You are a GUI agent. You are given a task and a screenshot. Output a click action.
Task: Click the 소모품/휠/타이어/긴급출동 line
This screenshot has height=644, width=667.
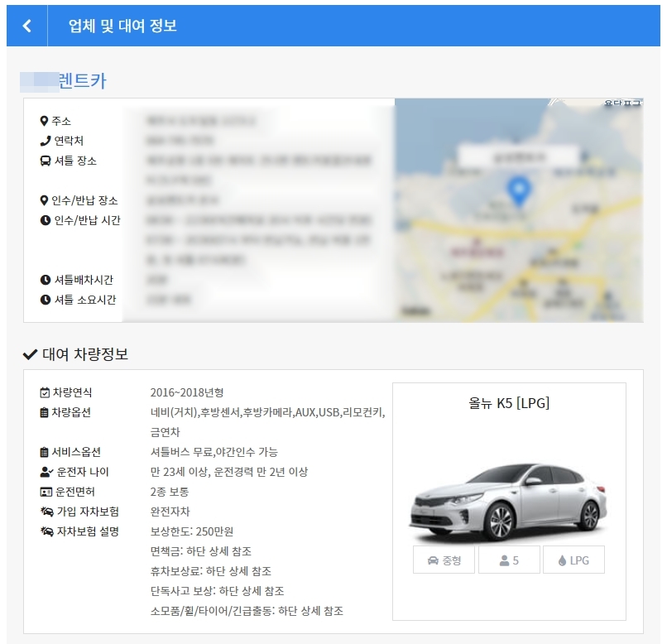[x=247, y=611]
